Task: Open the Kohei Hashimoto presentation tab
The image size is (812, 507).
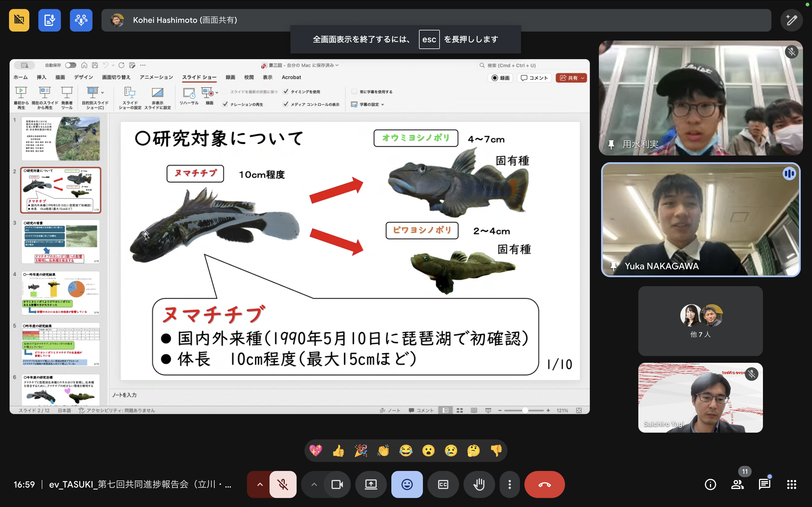Action: [185, 20]
